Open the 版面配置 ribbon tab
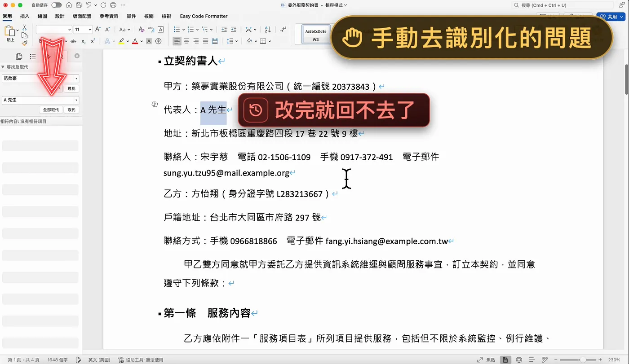The image size is (629, 364). click(x=82, y=16)
